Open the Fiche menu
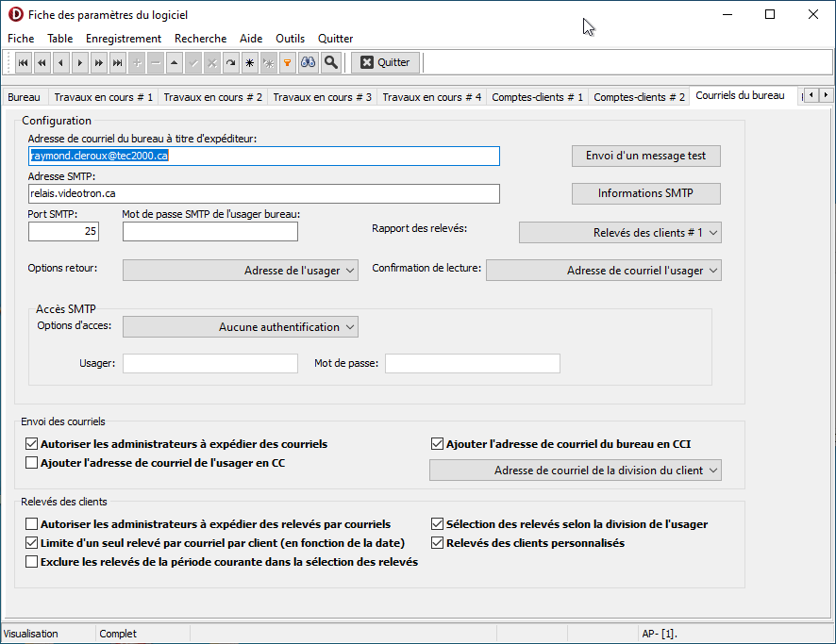 click(x=21, y=39)
